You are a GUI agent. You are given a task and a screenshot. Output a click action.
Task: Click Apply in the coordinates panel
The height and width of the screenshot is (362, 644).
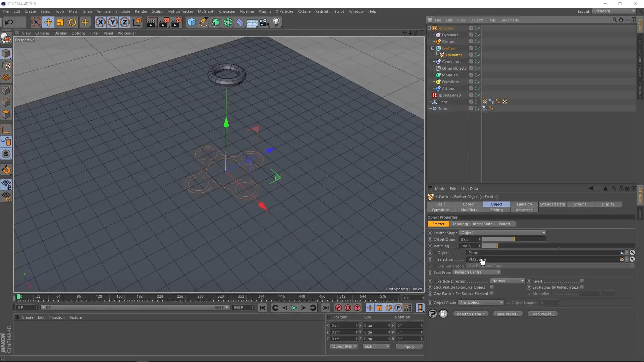[x=409, y=347]
